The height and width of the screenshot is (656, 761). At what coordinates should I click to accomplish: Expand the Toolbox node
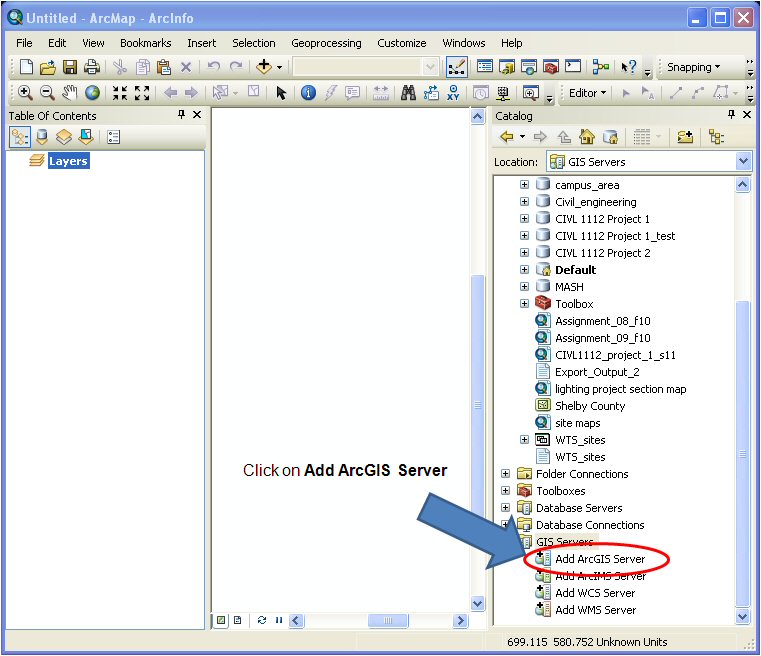coord(524,303)
